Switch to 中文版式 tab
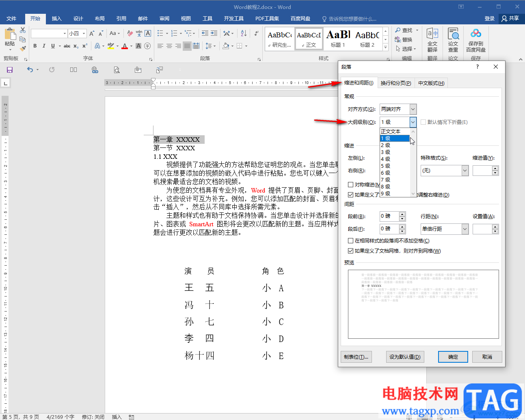Viewport: 525px width, 420px height. 431,83
